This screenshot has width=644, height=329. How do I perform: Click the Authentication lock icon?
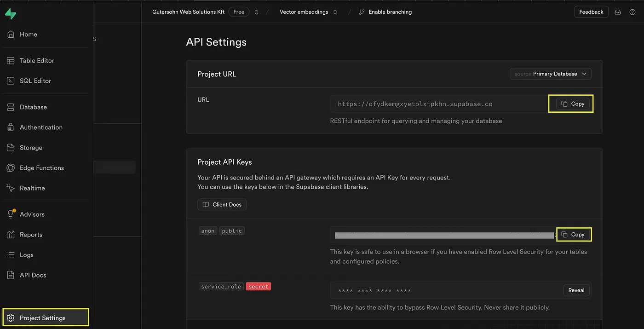pos(11,127)
